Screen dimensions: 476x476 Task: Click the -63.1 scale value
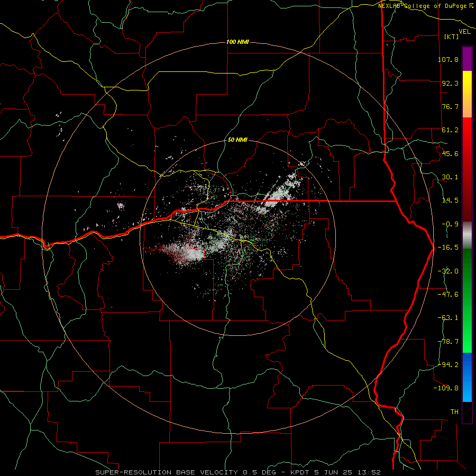click(448, 318)
